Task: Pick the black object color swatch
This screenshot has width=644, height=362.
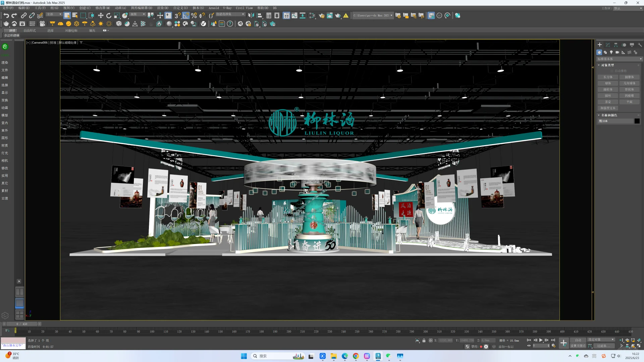Action: click(x=637, y=121)
